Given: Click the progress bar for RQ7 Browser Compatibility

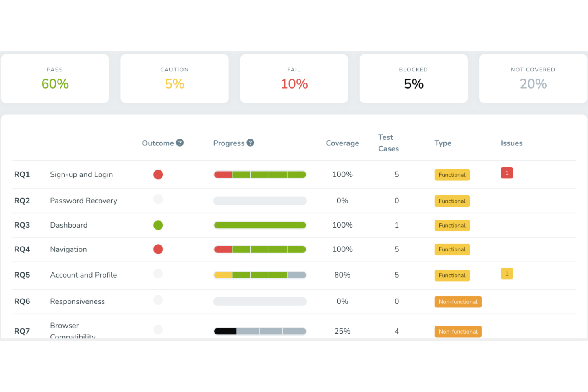Looking at the screenshot, I should (x=259, y=331).
